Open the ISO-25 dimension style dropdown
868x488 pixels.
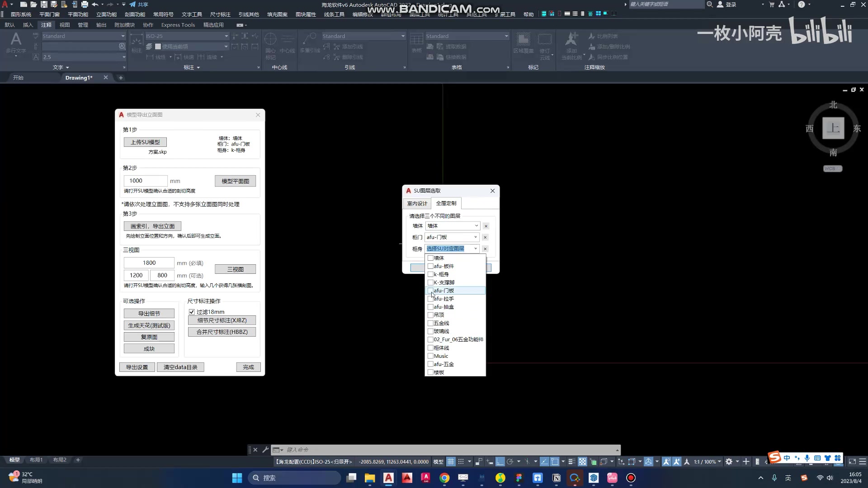[x=226, y=36]
